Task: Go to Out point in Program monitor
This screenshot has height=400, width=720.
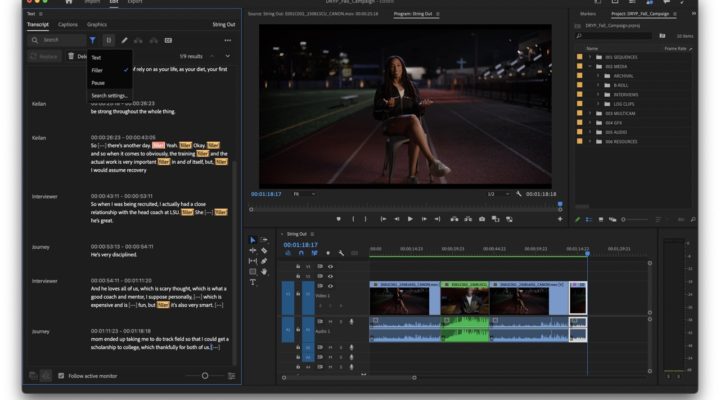Action: click(438, 220)
